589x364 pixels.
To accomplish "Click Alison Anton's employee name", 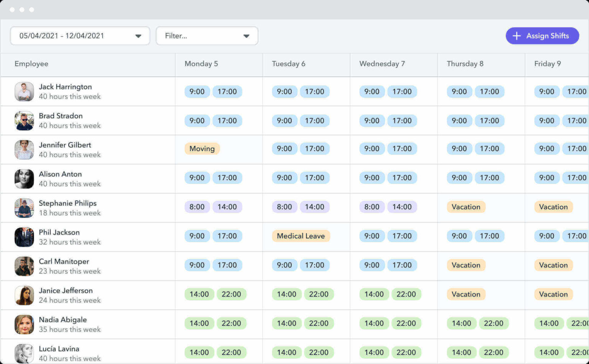I will [60, 174].
